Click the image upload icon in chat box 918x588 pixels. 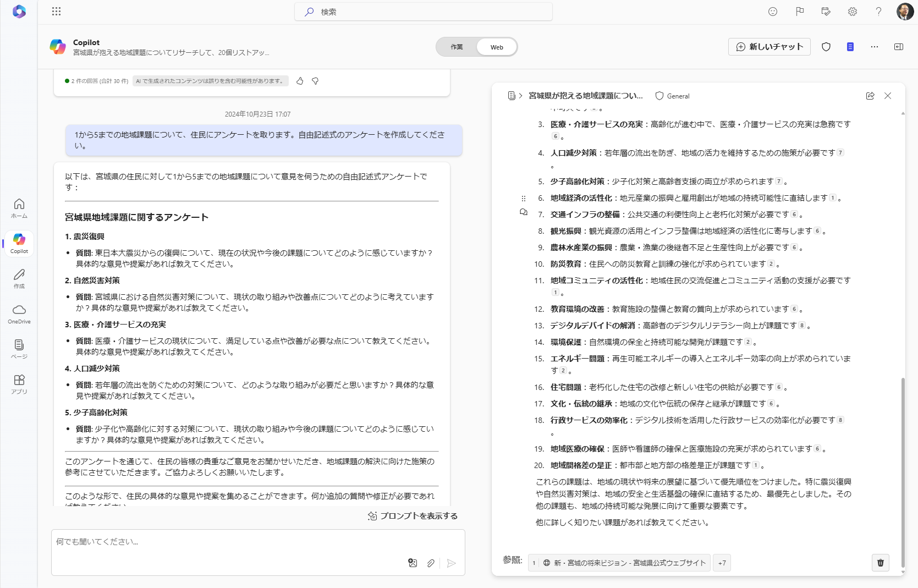click(x=413, y=563)
